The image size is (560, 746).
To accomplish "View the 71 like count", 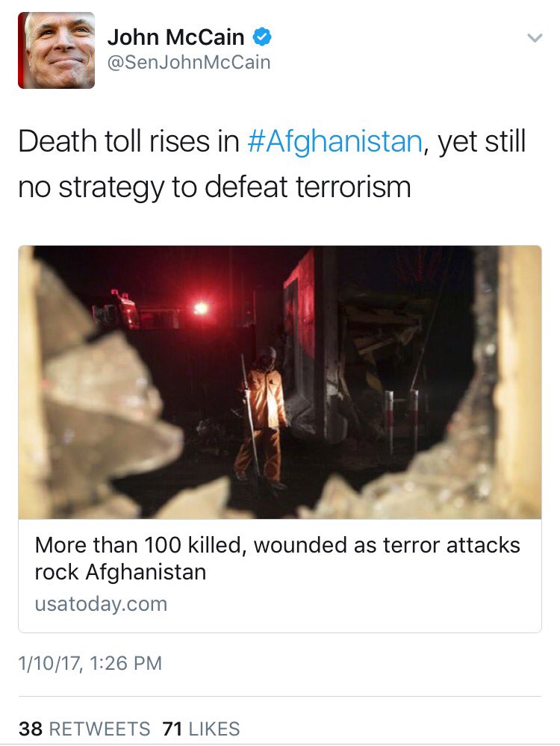I will point(172,729).
